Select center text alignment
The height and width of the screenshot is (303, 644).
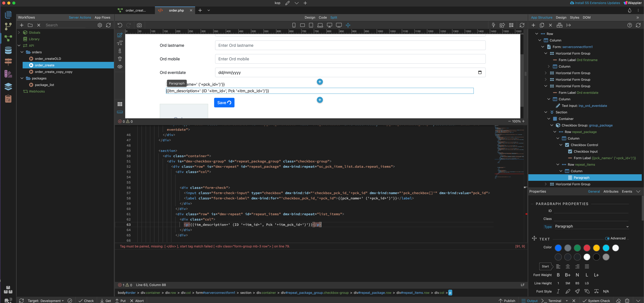point(568,267)
